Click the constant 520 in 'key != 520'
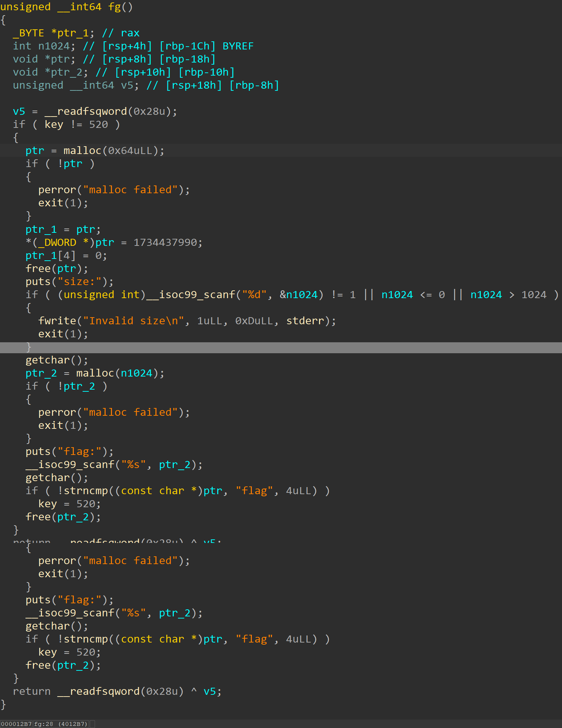 [99, 124]
